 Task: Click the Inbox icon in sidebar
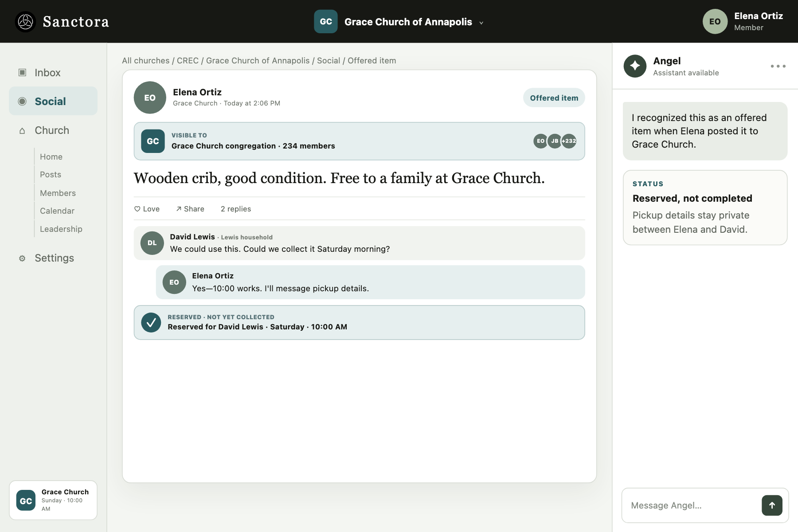coord(22,72)
